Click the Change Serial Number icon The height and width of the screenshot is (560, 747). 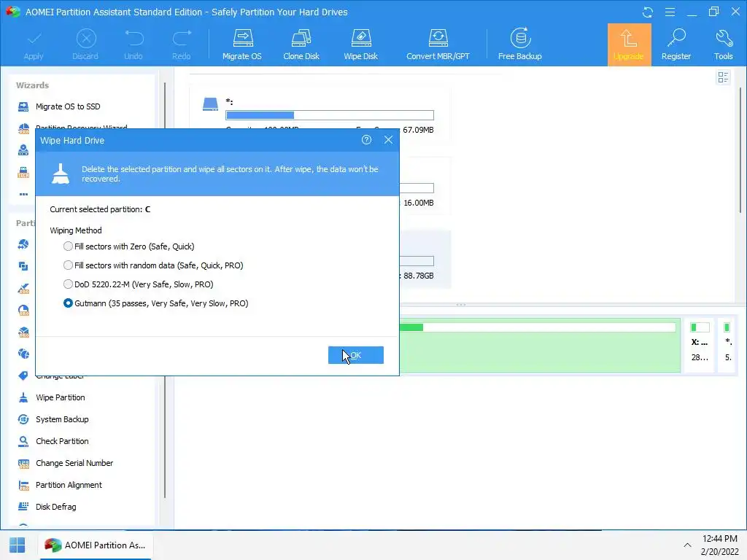(x=23, y=463)
